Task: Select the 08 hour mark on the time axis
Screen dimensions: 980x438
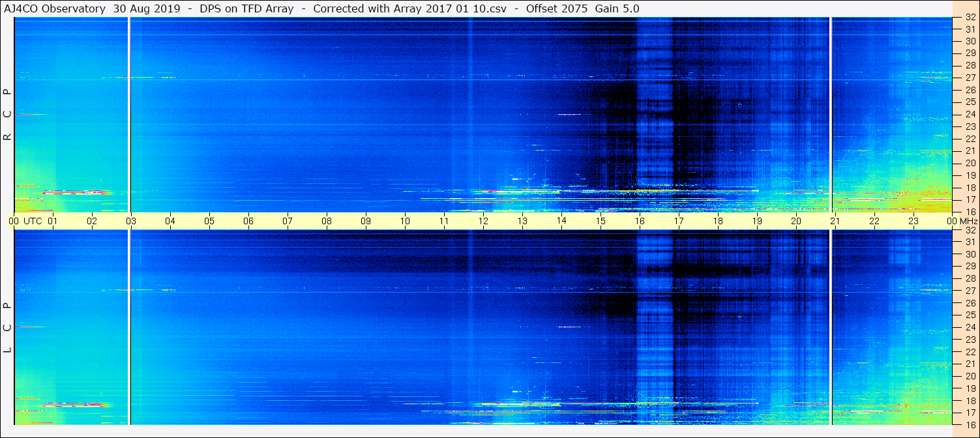Action: pyautogui.click(x=327, y=221)
